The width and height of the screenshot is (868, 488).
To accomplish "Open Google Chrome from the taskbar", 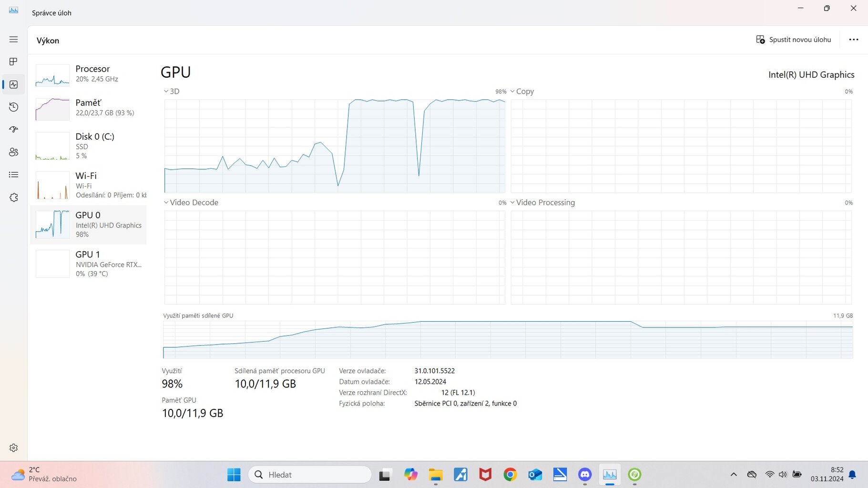I will tap(510, 475).
